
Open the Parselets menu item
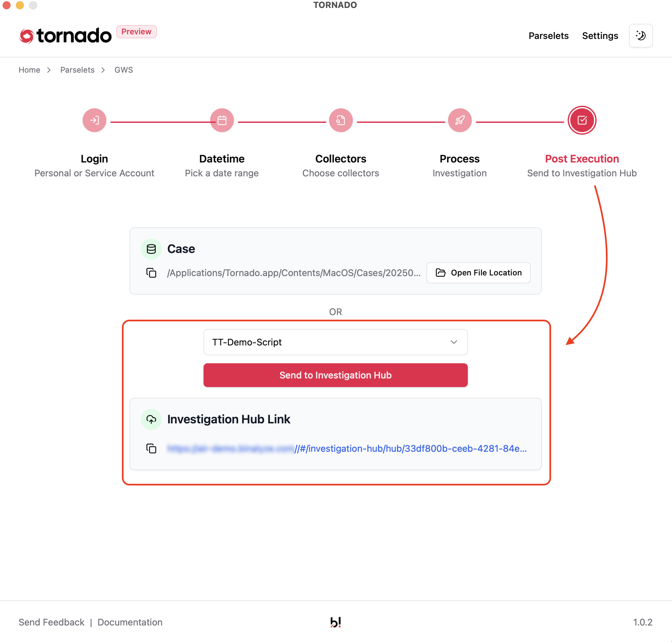548,36
